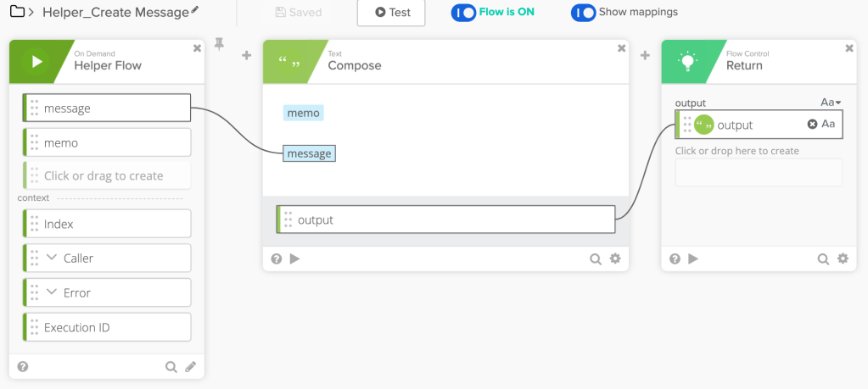Image resolution: width=868 pixels, height=389 pixels.
Task: Open settings gear on Compose card
Action: (x=615, y=258)
